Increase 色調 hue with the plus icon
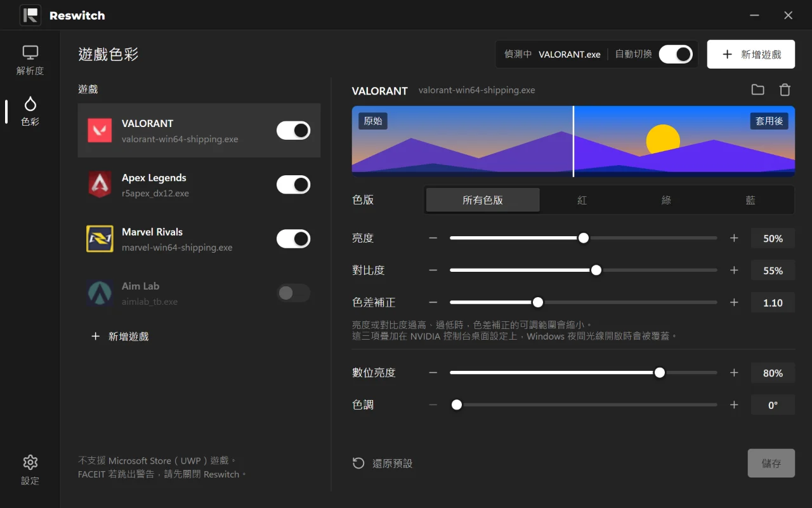This screenshot has height=508, width=812. pos(734,404)
